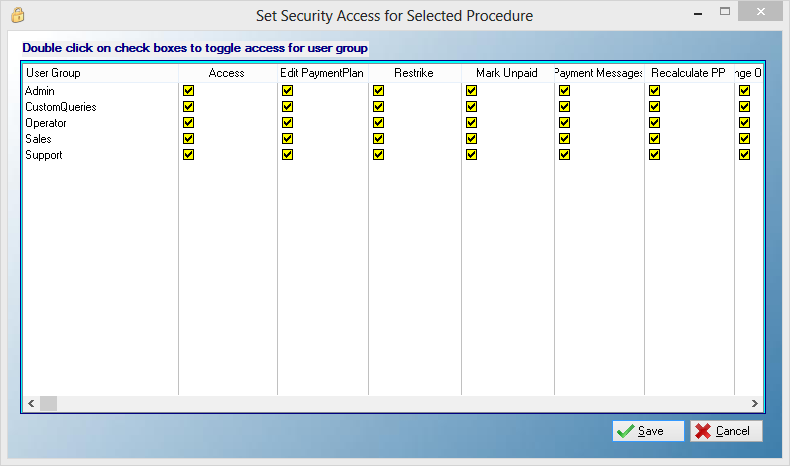790x466 pixels.
Task: Toggle Sales Restrike checkbox
Action: point(378,139)
